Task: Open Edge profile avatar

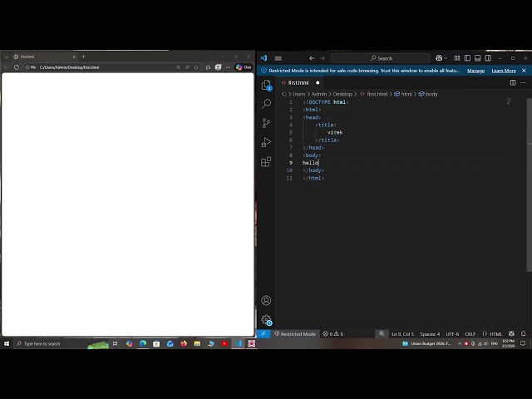Action: pos(218,67)
